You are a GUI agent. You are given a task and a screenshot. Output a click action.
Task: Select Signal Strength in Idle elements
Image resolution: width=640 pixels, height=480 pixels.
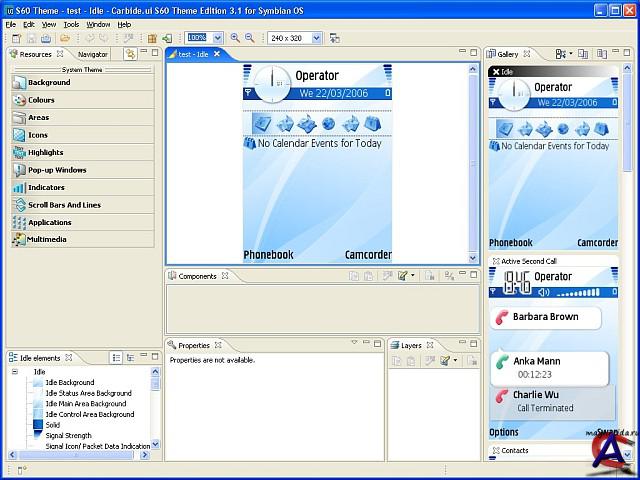(x=68, y=435)
